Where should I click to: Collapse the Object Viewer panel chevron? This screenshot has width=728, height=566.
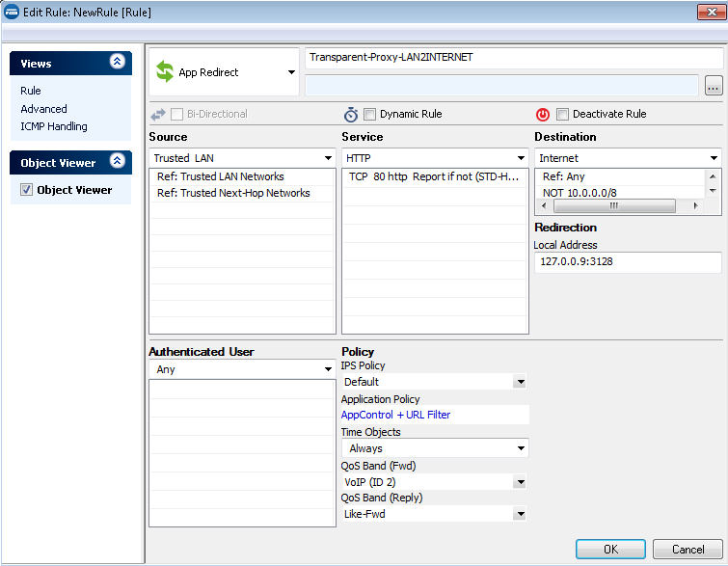[x=117, y=161]
